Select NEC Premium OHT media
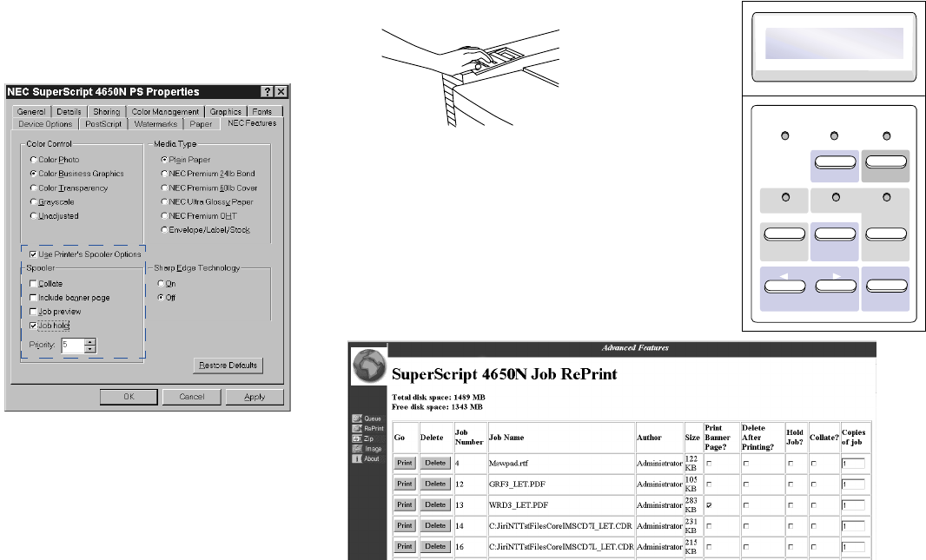Screen dimensions: 926x560 point(164,216)
